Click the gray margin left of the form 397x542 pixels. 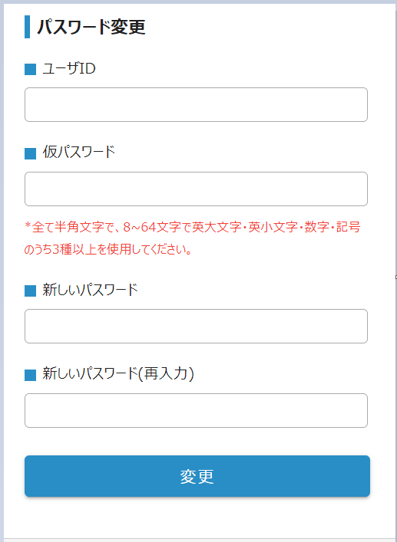pyautogui.click(x=2, y=271)
